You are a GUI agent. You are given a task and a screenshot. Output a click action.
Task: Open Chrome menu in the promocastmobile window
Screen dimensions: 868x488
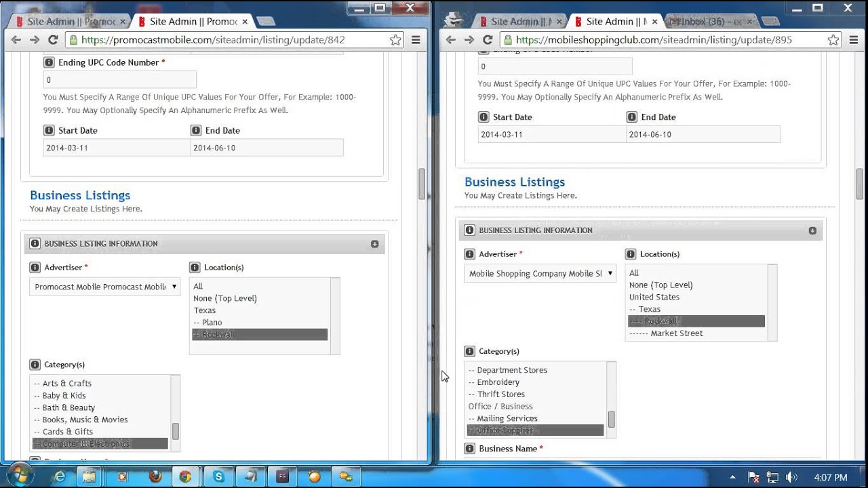[x=416, y=40]
